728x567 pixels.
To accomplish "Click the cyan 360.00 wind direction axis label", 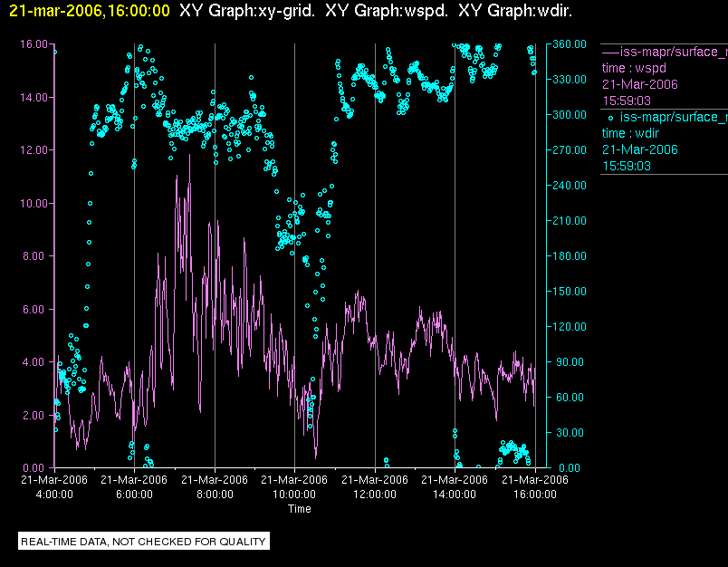I will coord(570,44).
